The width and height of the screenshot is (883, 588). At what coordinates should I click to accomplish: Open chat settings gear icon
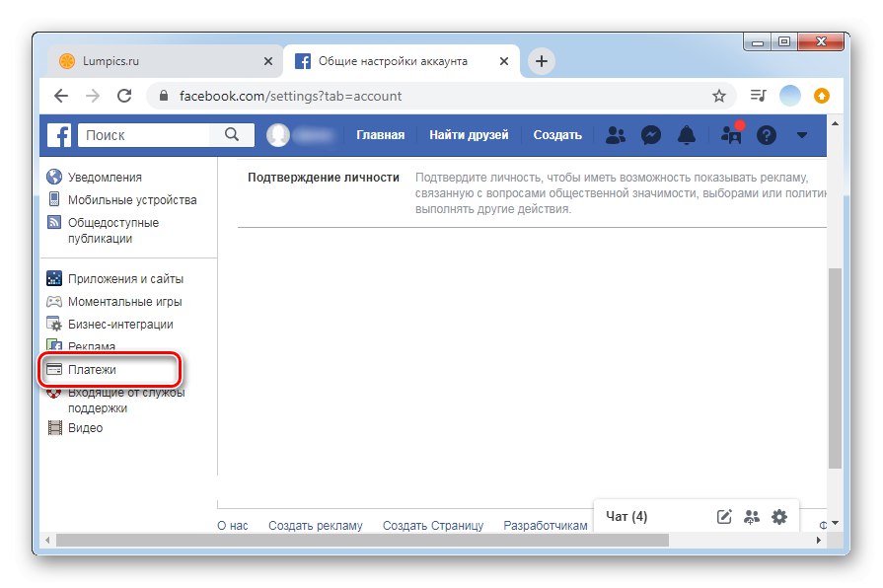(x=779, y=516)
